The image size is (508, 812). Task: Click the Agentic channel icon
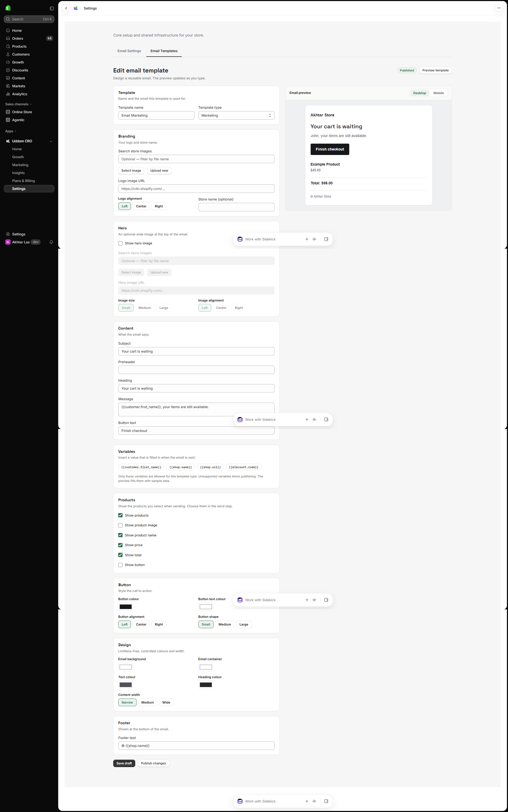[x=8, y=120]
